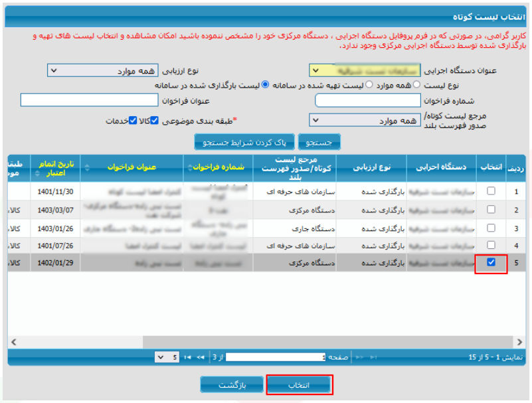532x403 pixels.
Task: Click date cell 1403/03/07
Action: coord(55,210)
